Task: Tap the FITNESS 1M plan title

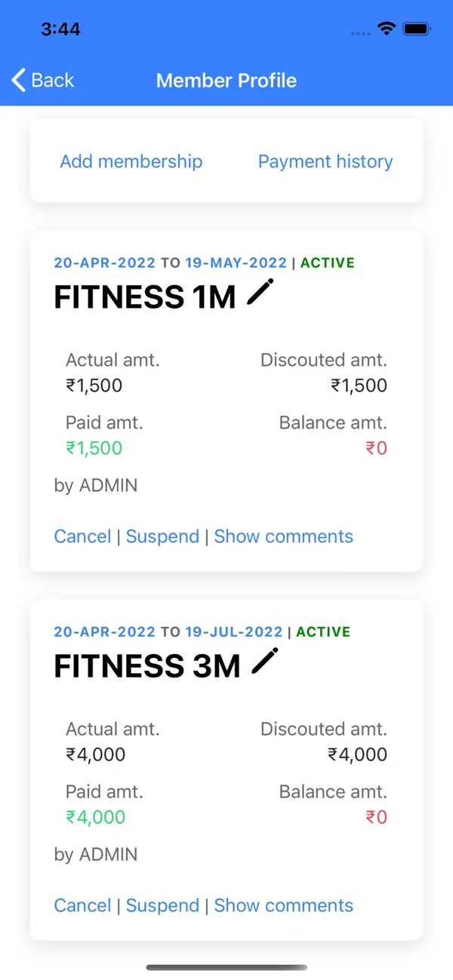Action: click(145, 297)
